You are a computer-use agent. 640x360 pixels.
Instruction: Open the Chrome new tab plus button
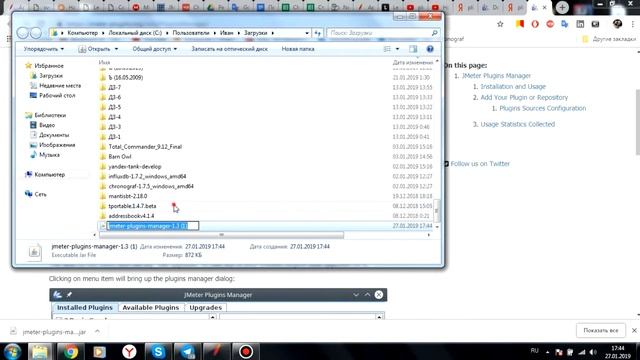pos(562,7)
